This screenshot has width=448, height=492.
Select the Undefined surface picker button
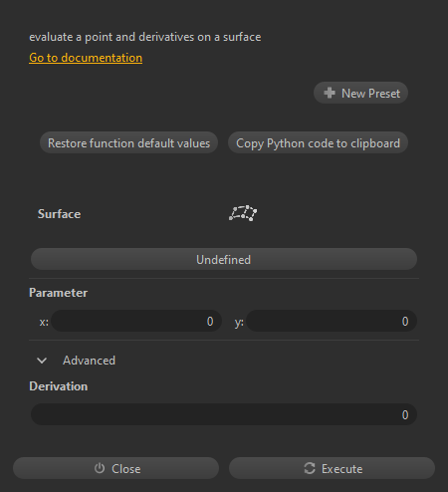click(x=224, y=259)
